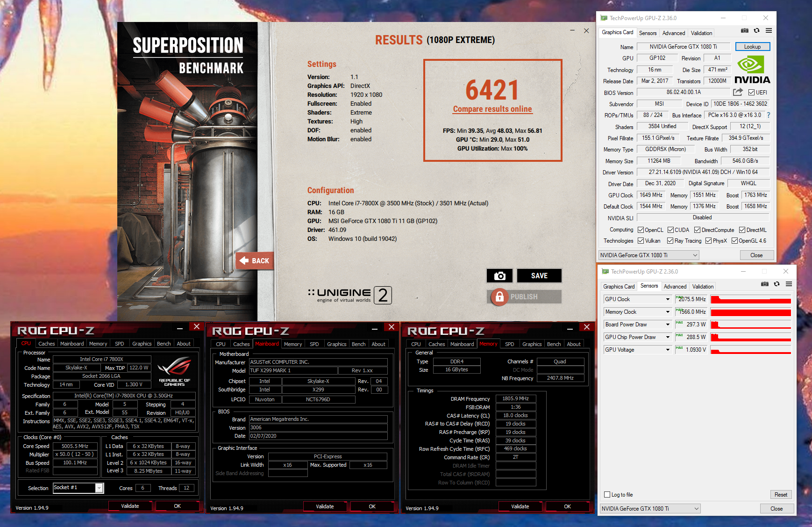The width and height of the screenshot is (812, 527).
Task: Click the Unigine 2 engine logo
Action: coord(349,295)
